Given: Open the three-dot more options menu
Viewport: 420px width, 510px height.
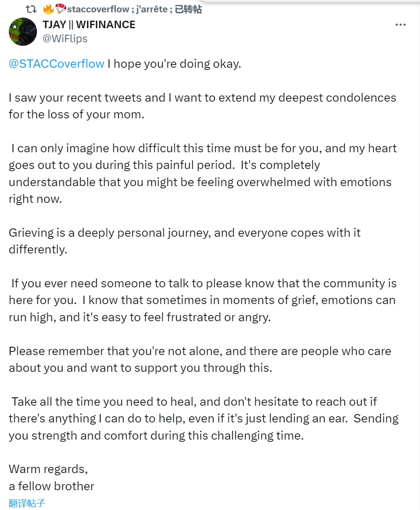Looking at the screenshot, I should click(x=400, y=25).
